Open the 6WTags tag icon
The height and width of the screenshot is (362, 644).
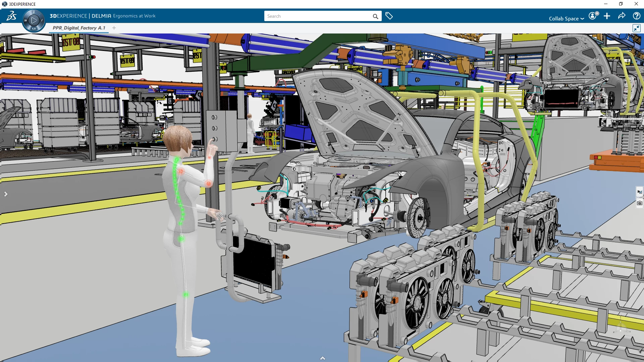(389, 16)
